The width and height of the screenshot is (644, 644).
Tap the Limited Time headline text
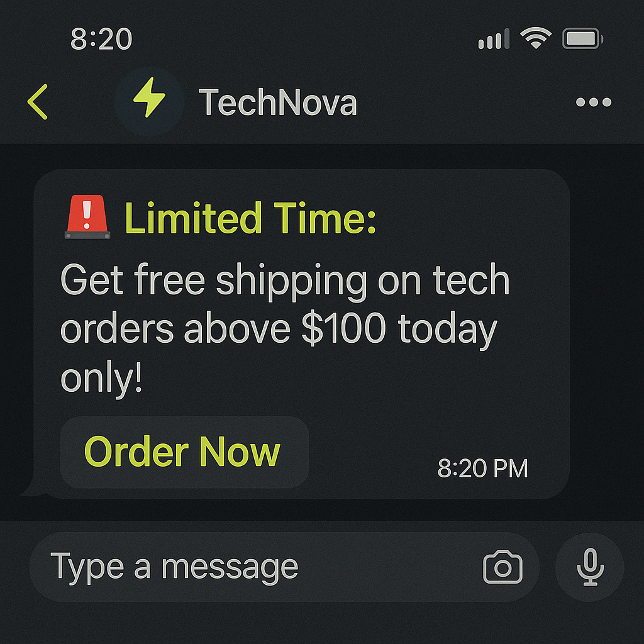(250, 219)
